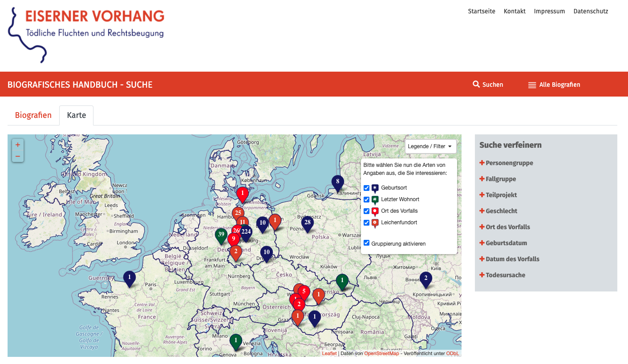
Task: Select the dark blue marker 1 in Hungary
Action: pos(314,318)
